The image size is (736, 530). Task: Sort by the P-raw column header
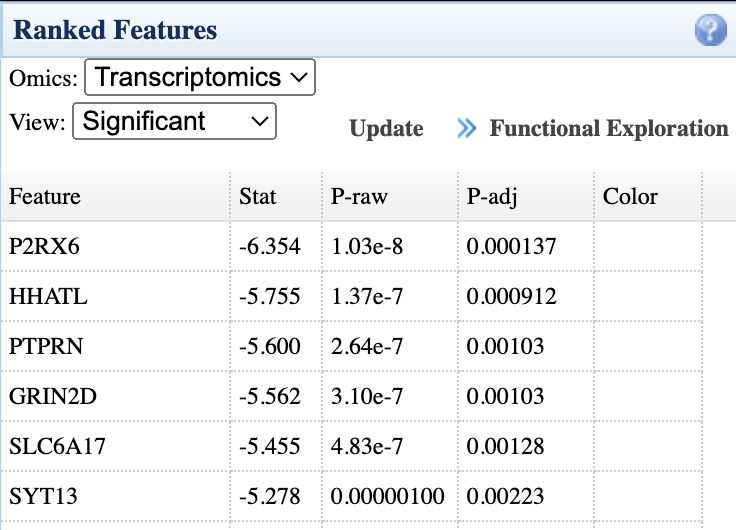point(359,197)
